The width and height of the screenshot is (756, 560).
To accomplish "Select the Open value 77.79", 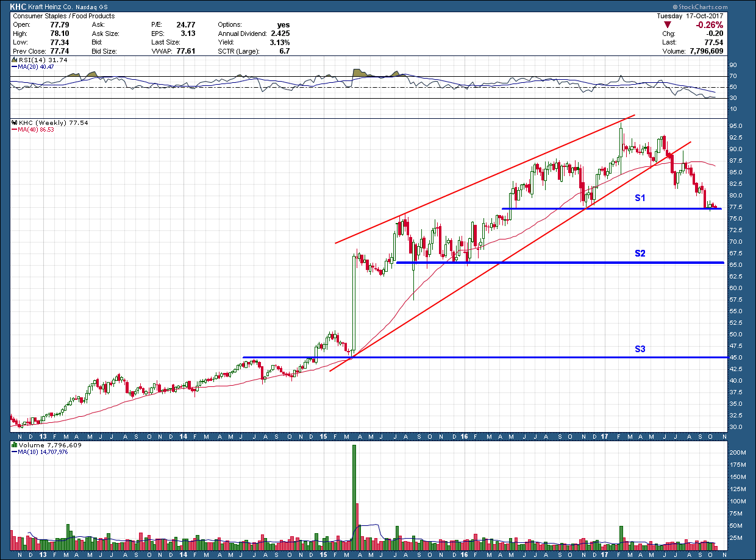I will coord(59,25).
